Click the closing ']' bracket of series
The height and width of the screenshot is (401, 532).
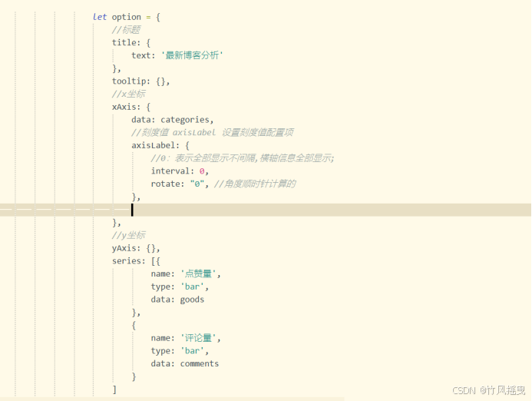[114, 389]
